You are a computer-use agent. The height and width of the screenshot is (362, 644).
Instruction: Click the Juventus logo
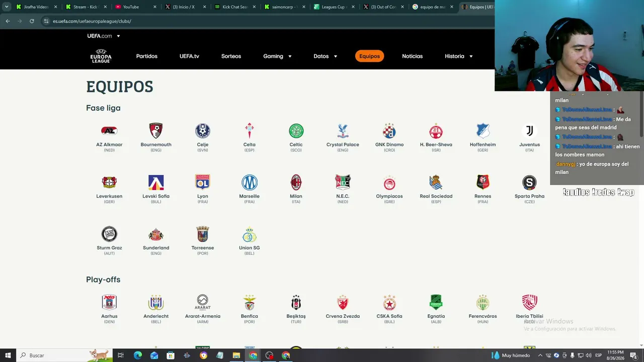[529, 131]
